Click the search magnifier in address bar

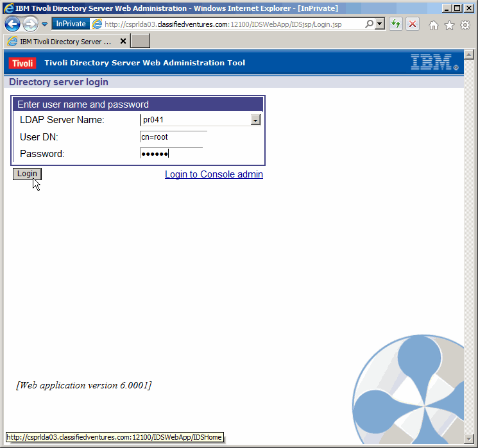370,24
